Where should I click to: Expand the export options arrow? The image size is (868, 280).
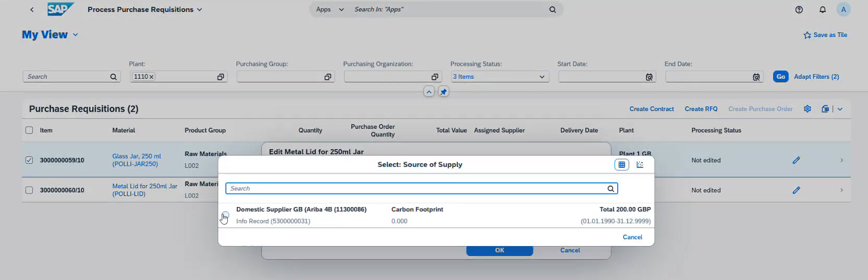(x=840, y=109)
